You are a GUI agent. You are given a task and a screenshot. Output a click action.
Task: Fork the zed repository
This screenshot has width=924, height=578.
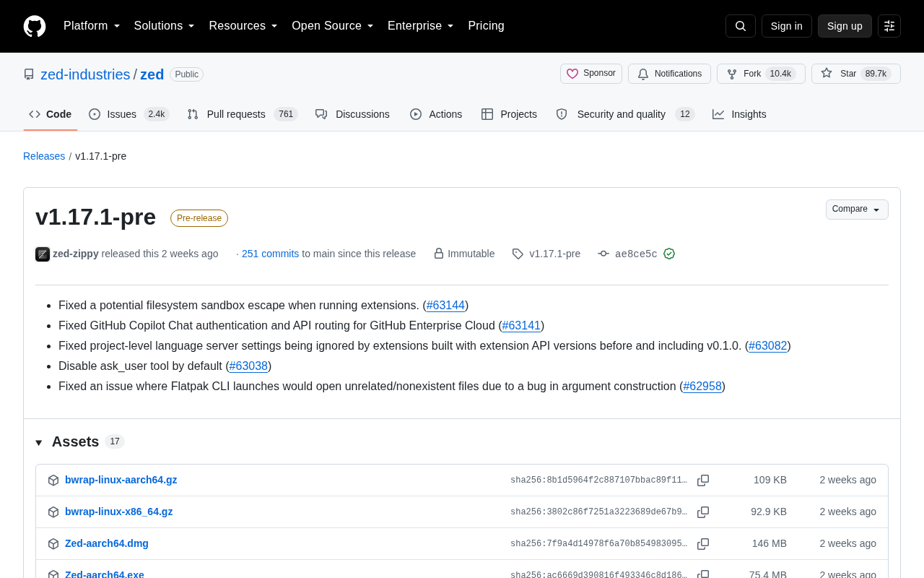[761, 74]
